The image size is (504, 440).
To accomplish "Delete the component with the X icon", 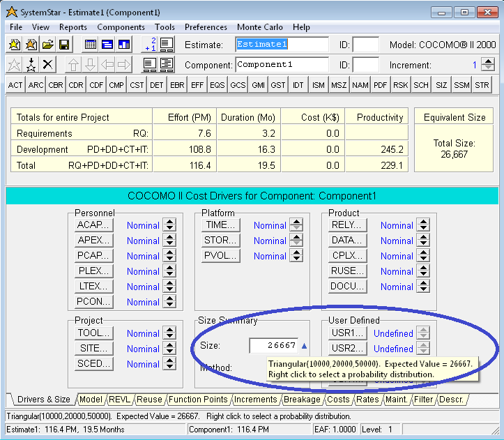I will coord(47,65).
